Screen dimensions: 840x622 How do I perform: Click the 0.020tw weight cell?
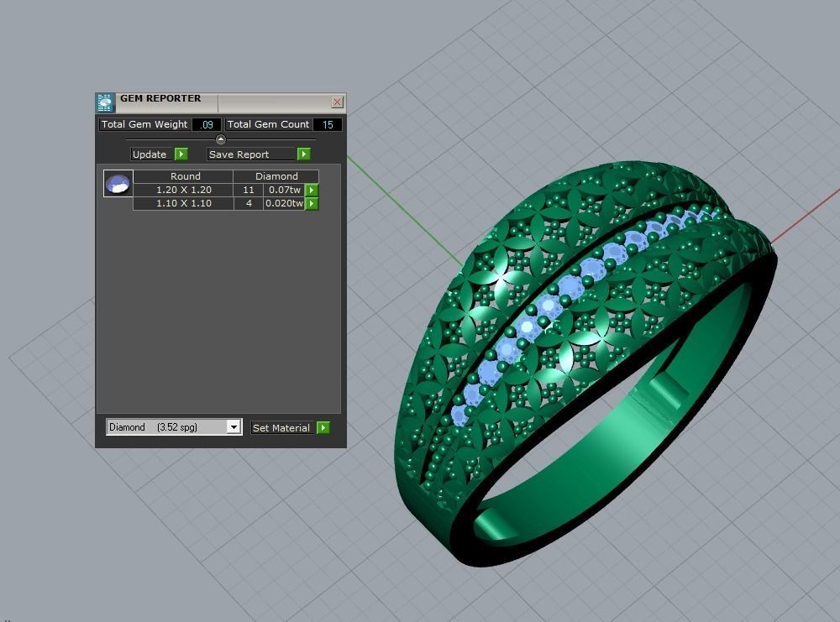tap(285, 203)
